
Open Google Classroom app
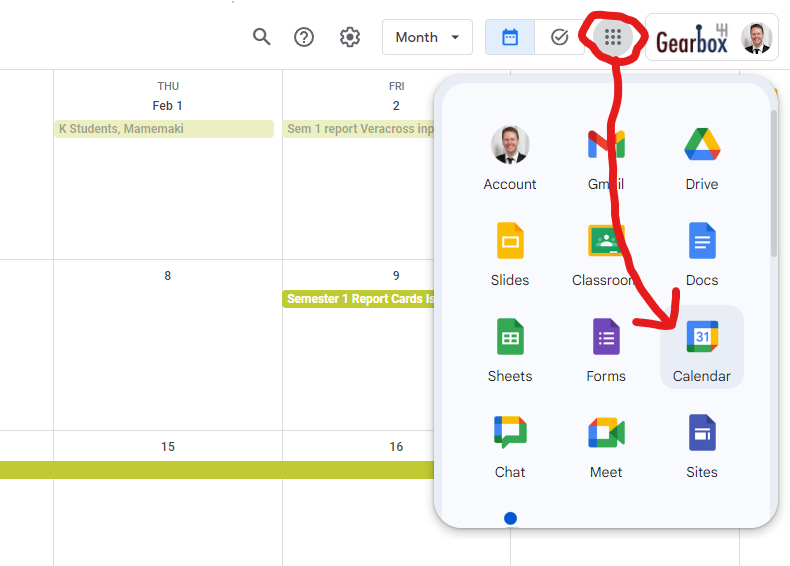[x=606, y=254]
